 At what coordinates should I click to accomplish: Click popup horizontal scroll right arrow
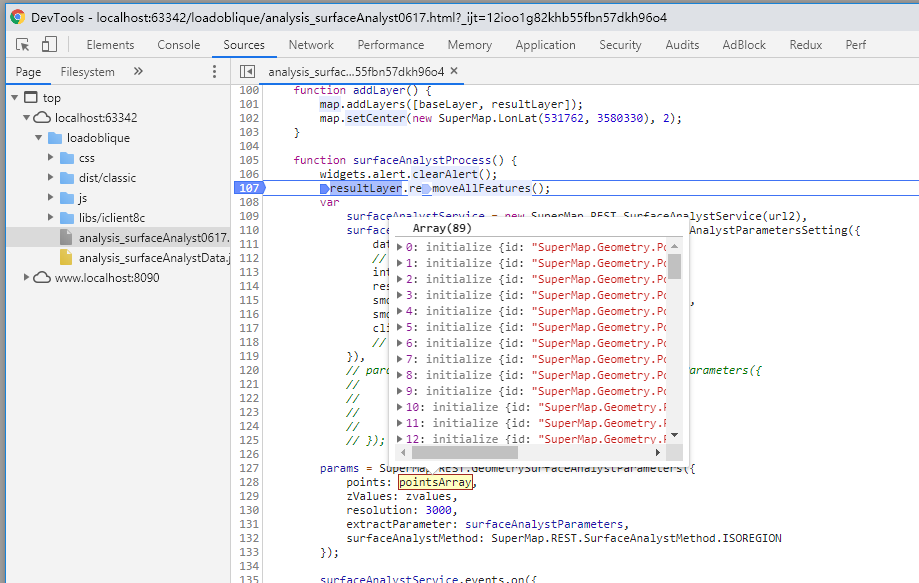658,452
